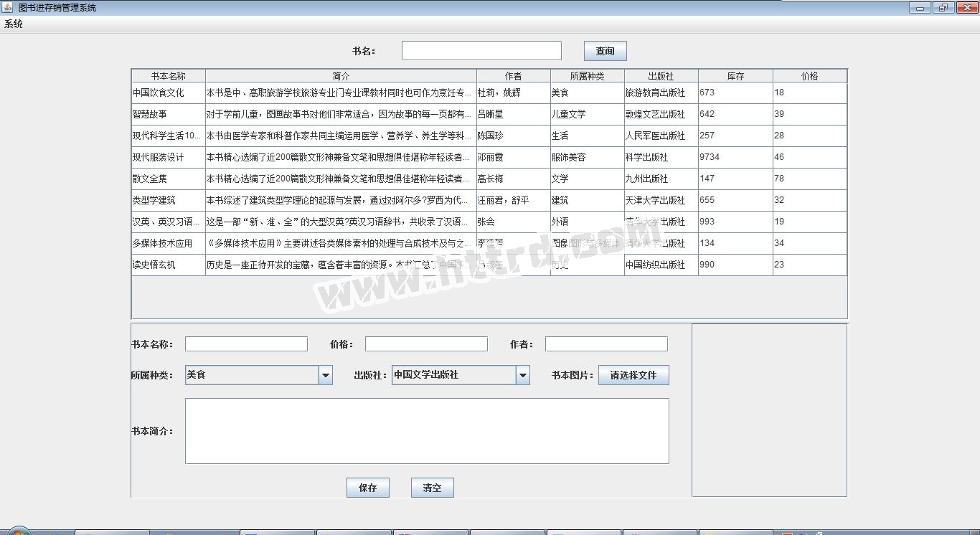Focus the 价格 input field
This screenshot has width=980, height=535.
pos(426,344)
